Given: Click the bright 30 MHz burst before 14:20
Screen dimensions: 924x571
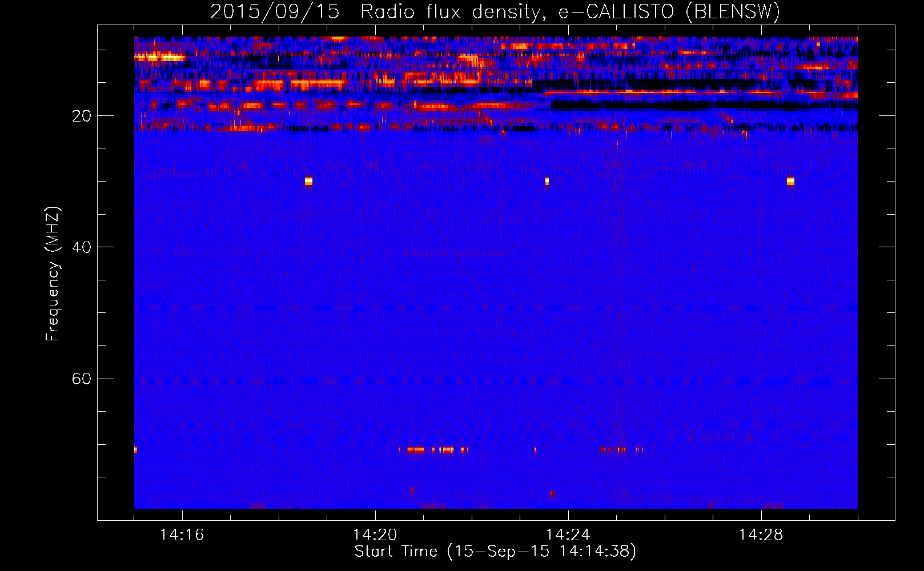Looking at the screenshot, I should [x=308, y=181].
